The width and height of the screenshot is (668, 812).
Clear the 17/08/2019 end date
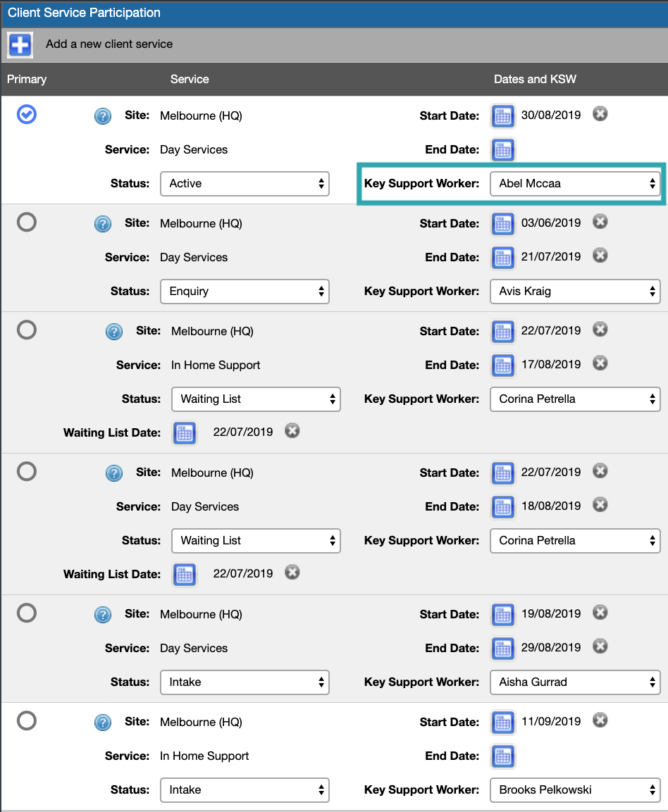coord(600,363)
